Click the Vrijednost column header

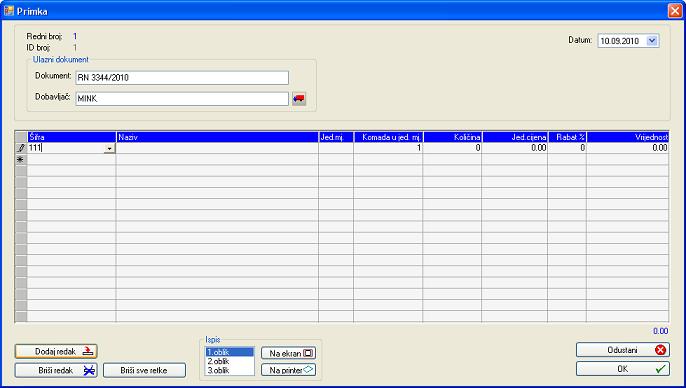(x=628, y=137)
